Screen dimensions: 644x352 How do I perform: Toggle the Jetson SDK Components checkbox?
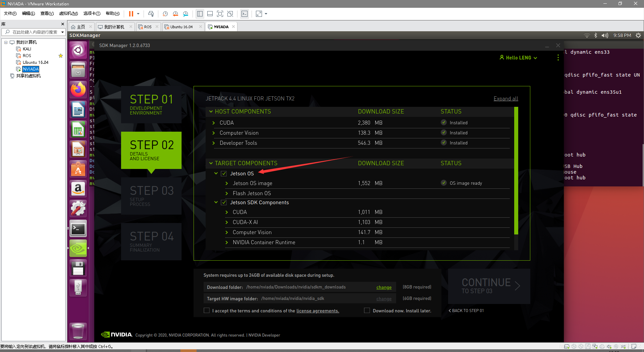click(224, 203)
